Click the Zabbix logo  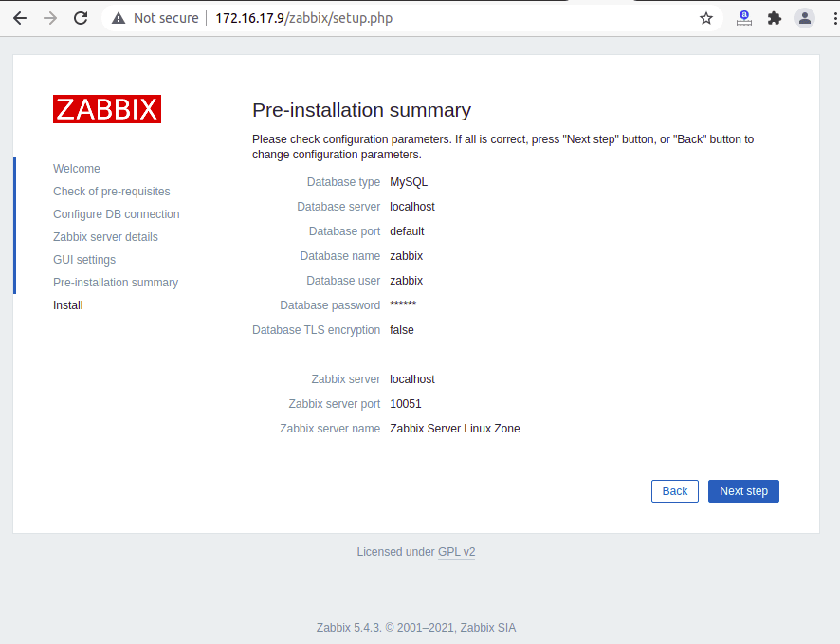click(107, 109)
